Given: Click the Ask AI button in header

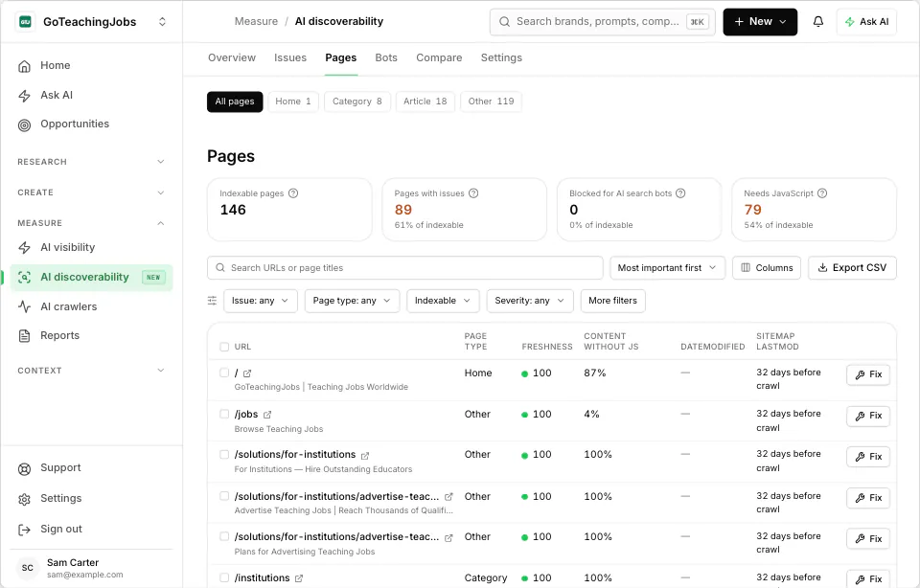Looking at the screenshot, I should 866,22.
